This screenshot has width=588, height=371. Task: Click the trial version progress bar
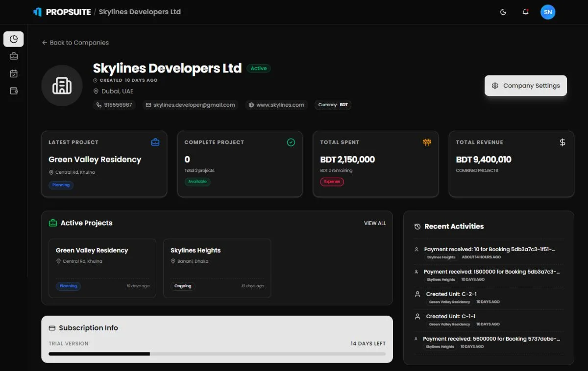pos(217,353)
